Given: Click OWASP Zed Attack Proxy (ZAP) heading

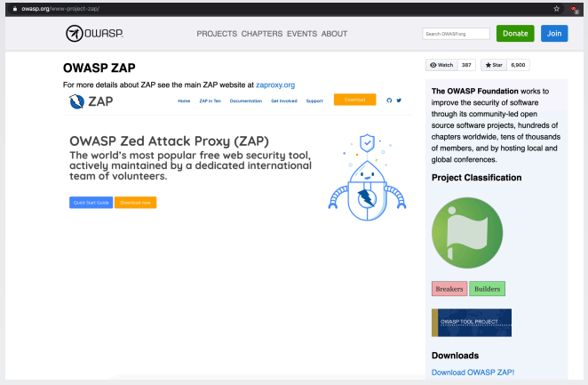Looking at the screenshot, I should [x=169, y=141].
